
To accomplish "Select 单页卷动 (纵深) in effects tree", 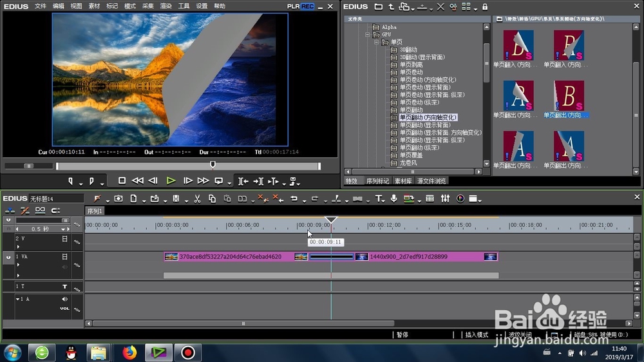I will tap(419, 102).
